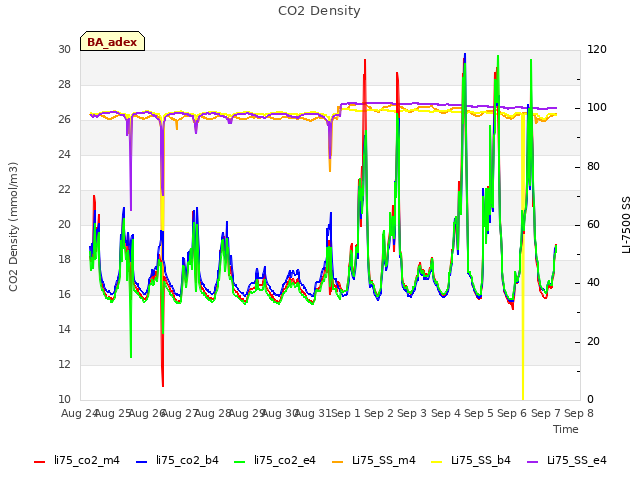Screen dimensions: 640x480
Task: Click the CO2 Density chart title
Action: (x=319, y=11)
